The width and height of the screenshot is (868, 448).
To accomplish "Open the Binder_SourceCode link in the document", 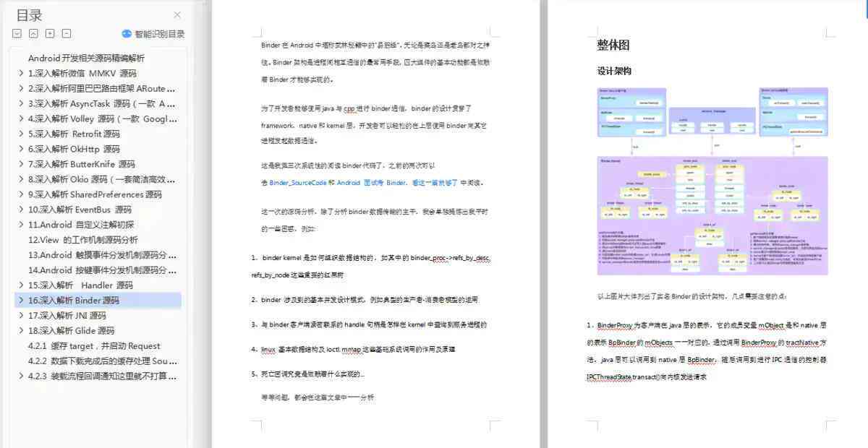I will pyautogui.click(x=298, y=183).
